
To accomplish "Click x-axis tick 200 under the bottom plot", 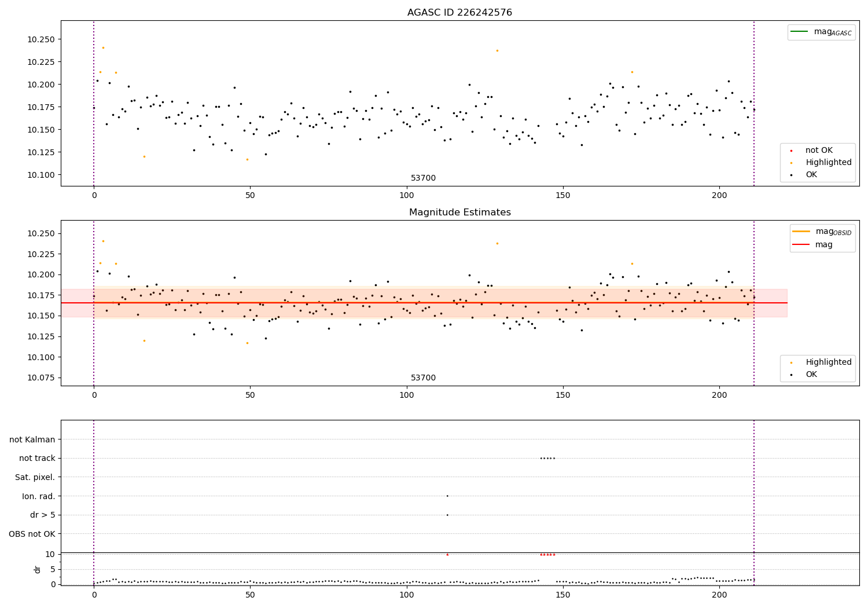I will point(719,595).
